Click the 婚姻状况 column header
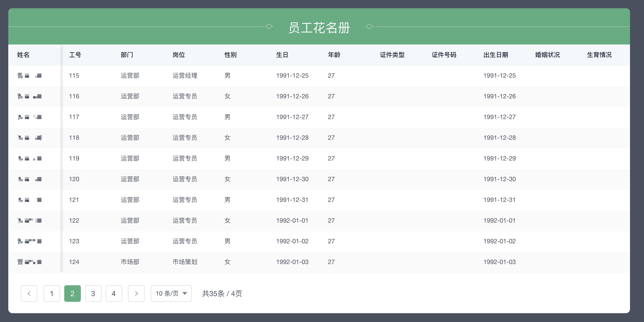This screenshot has width=644, height=322. (x=548, y=55)
